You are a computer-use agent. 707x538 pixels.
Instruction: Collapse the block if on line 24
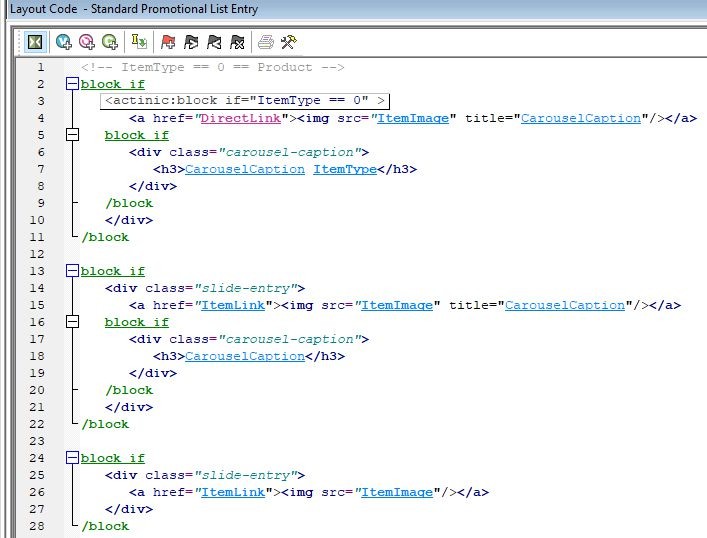pos(72,458)
